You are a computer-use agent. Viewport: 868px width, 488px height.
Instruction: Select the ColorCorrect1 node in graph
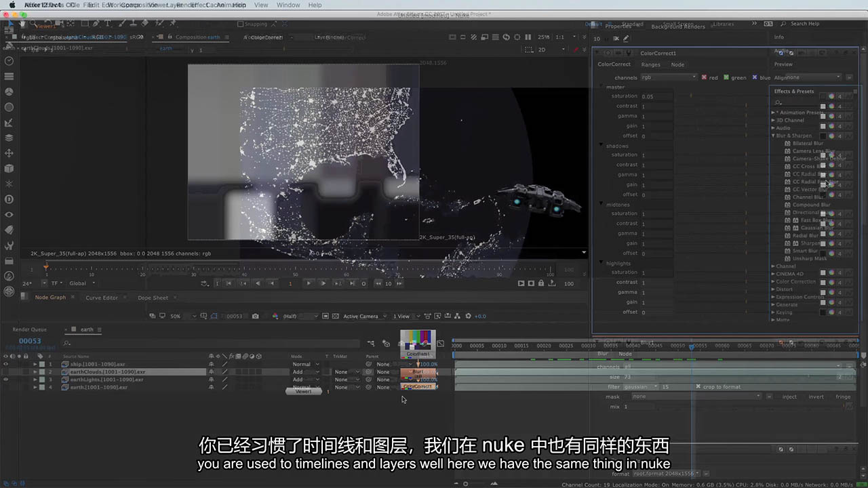[x=418, y=386]
